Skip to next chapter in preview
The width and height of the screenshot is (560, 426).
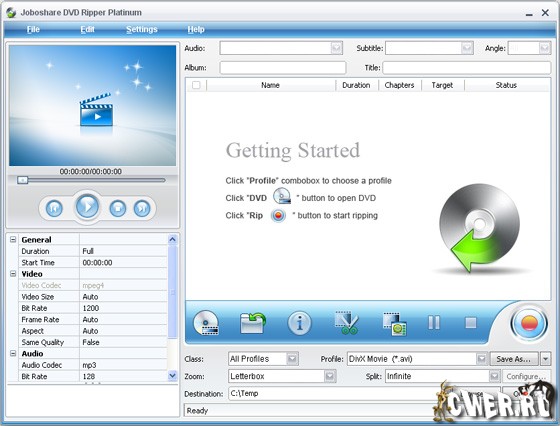(x=142, y=208)
